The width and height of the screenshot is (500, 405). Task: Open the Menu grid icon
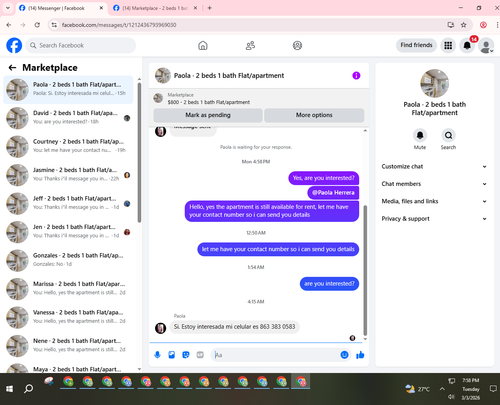point(448,45)
